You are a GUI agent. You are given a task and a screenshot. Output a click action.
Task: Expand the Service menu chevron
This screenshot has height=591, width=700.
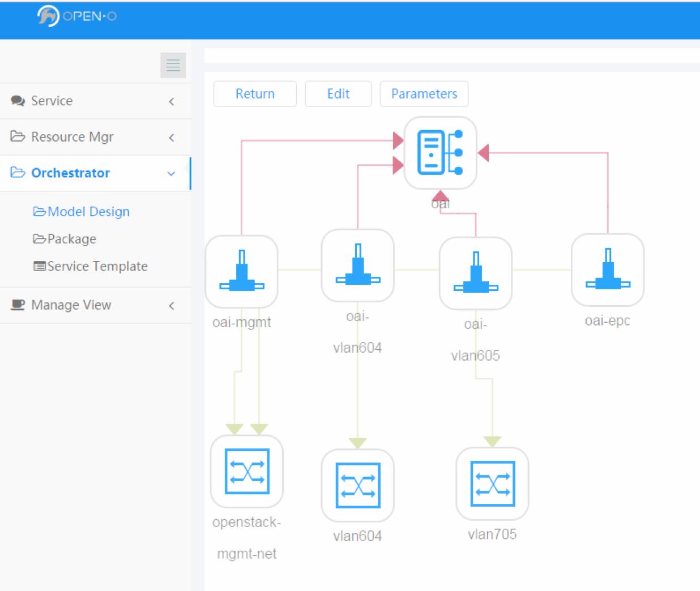point(172,101)
